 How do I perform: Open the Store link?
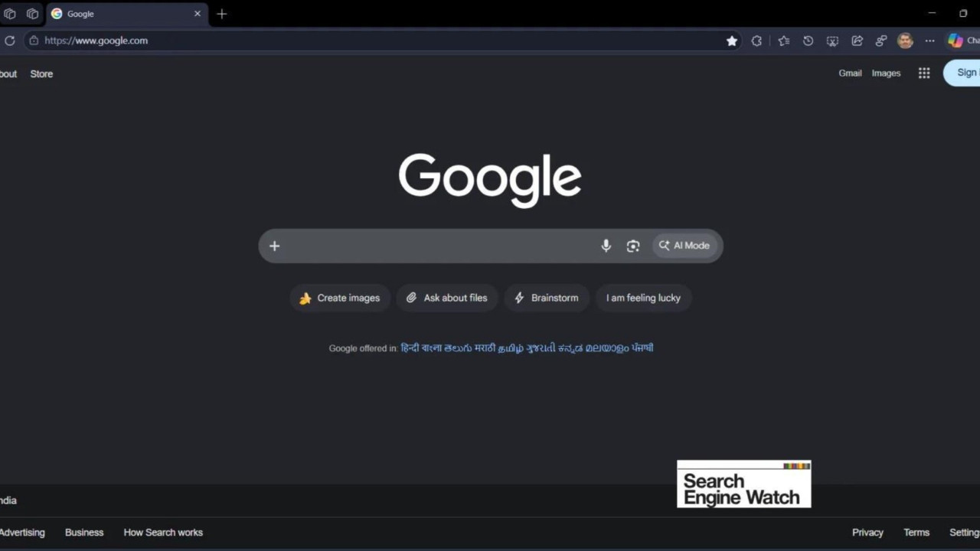click(x=41, y=74)
